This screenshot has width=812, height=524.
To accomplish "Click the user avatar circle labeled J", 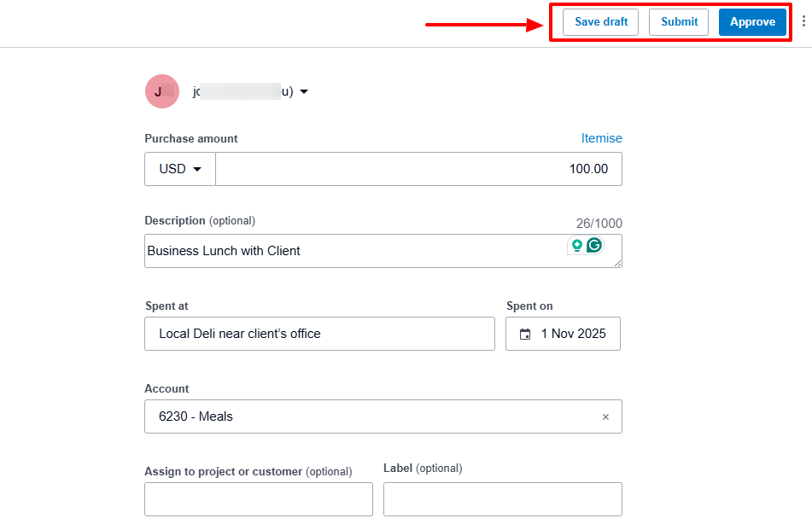I will 162,91.
